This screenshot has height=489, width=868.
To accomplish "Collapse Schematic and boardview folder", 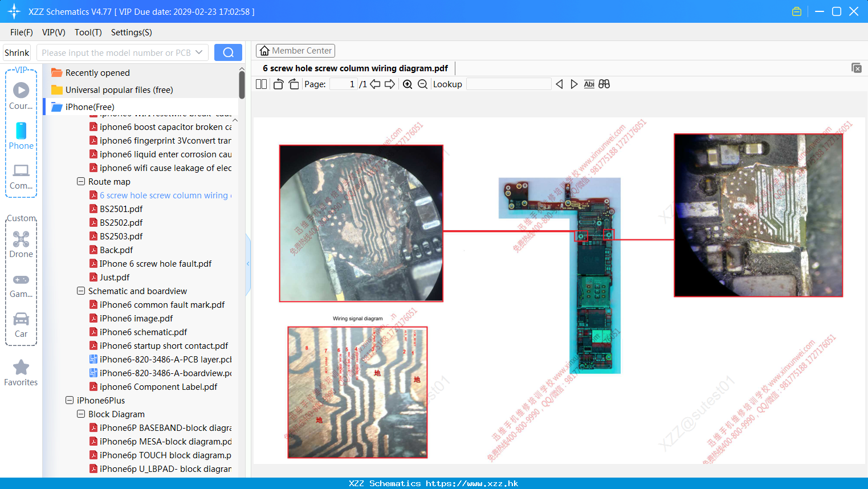I will tap(81, 291).
